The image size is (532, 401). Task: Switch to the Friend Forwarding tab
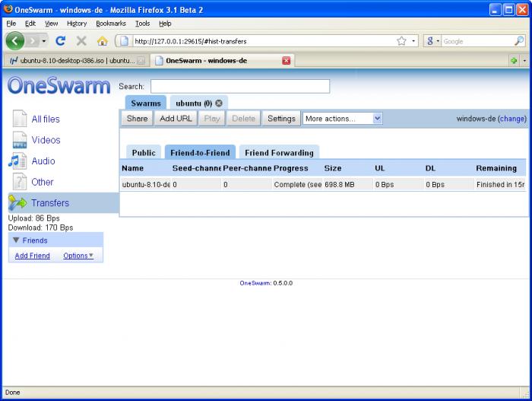279,153
